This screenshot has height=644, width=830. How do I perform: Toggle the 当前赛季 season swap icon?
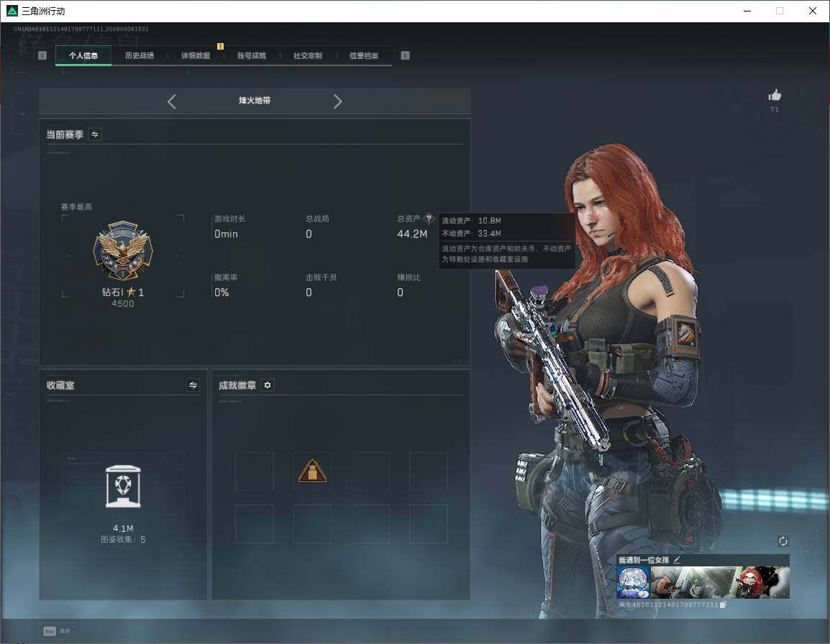coord(95,134)
